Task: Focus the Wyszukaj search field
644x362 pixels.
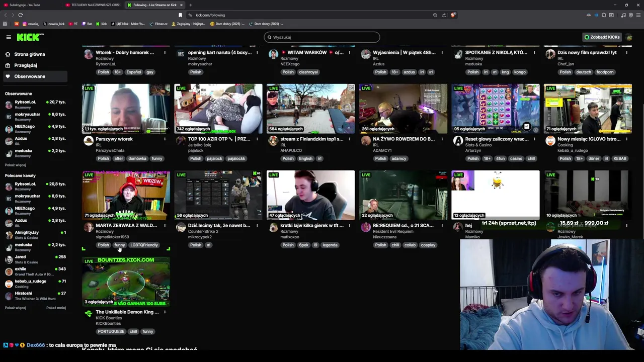Action: (x=322, y=37)
